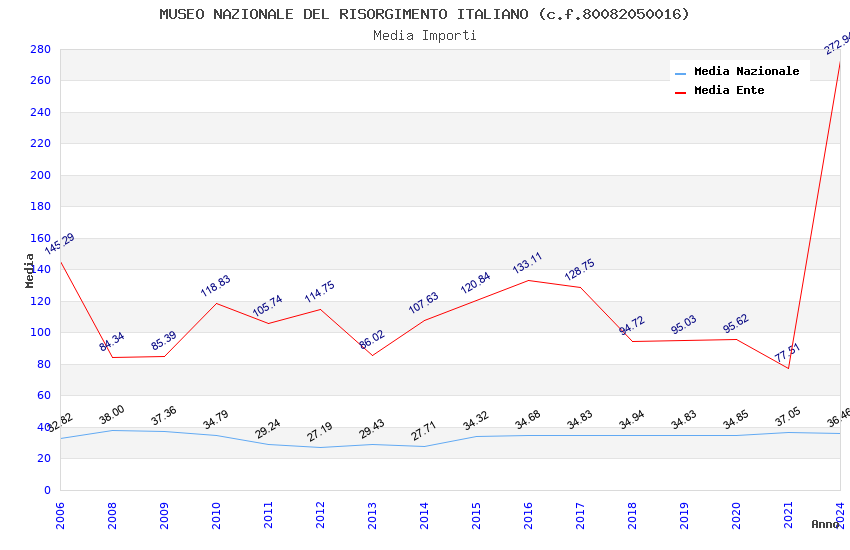The height and width of the screenshot is (550, 850).
Task: Click the 200 y-axis value
Action: 41,175
